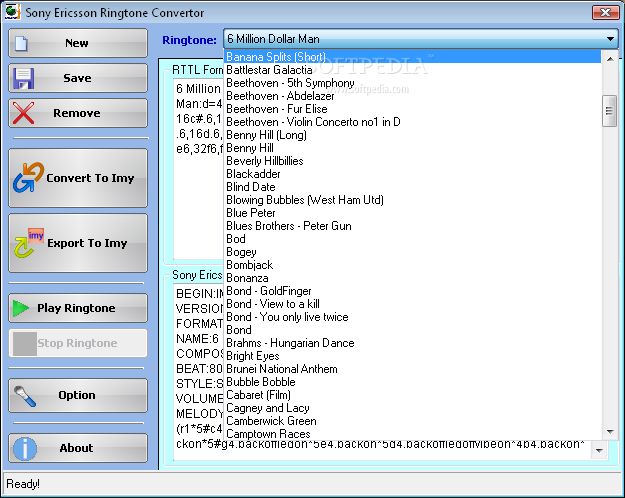The width and height of the screenshot is (625, 498).
Task: Open the About button label
Action: (x=77, y=448)
